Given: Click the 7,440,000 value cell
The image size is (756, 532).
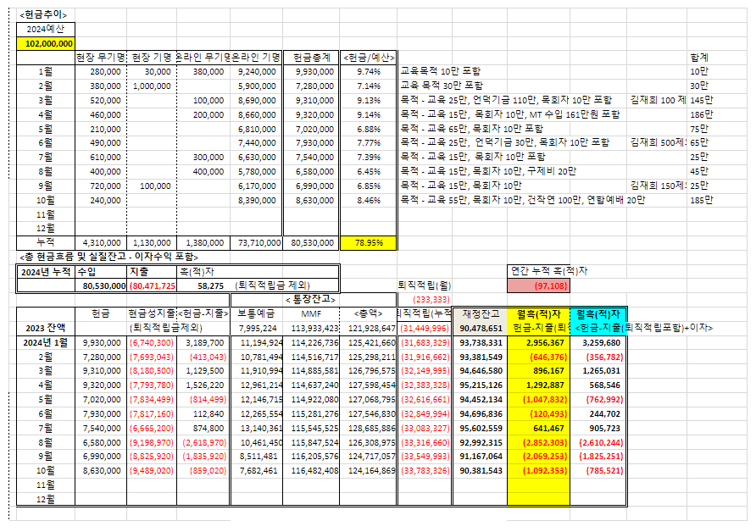Looking at the screenshot, I should point(257,143).
